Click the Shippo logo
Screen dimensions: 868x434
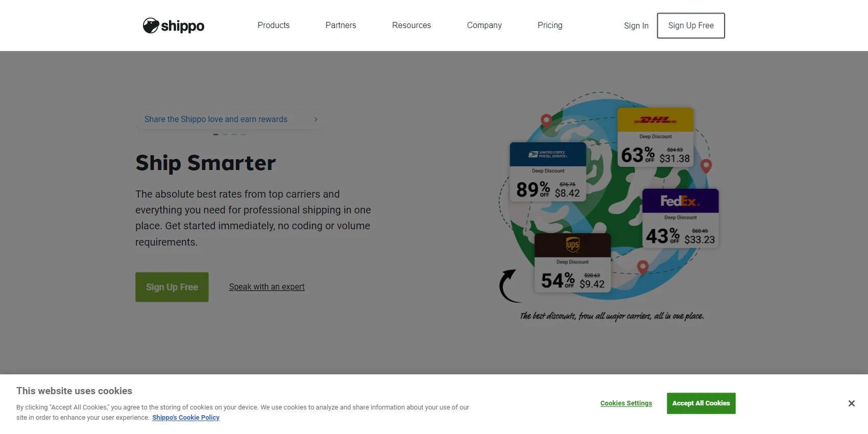(174, 26)
